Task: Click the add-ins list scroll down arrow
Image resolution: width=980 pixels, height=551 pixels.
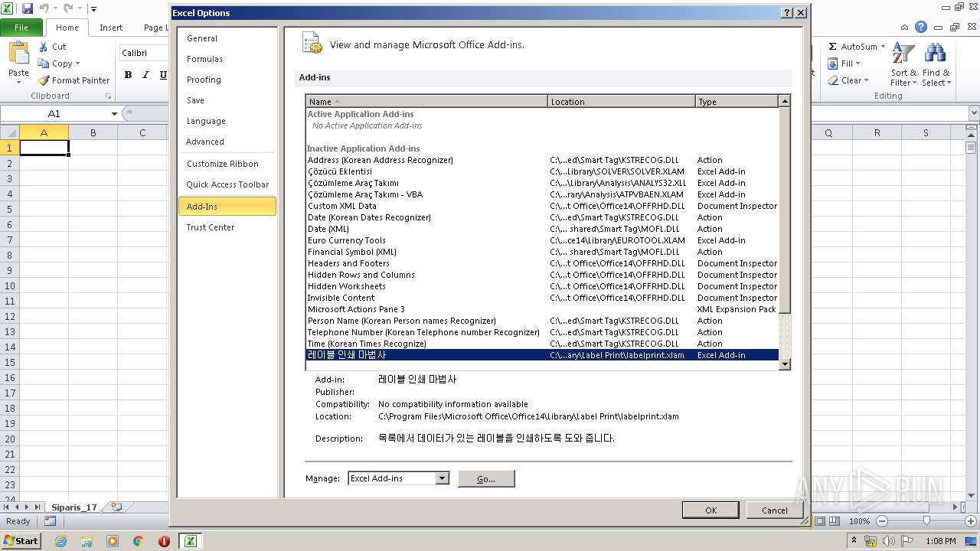Action: coord(784,364)
